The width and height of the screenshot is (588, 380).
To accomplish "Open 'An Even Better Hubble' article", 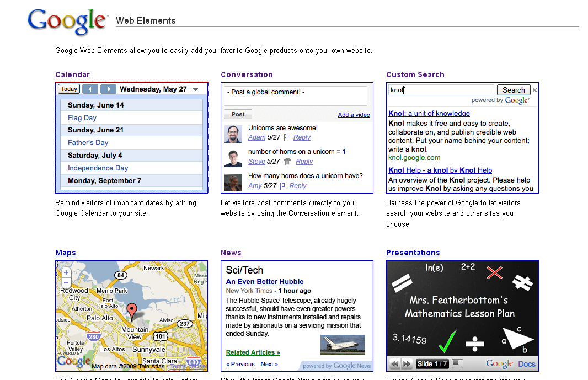I will (265, 281).
